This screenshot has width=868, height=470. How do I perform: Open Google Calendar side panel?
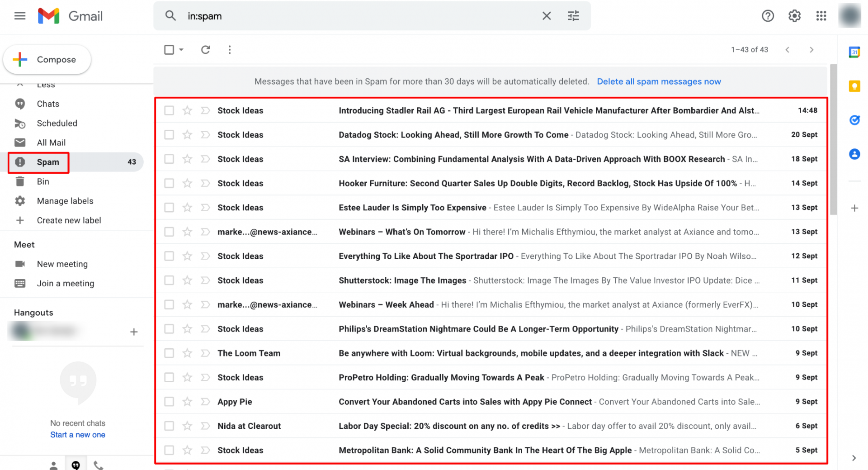(854, 52)
